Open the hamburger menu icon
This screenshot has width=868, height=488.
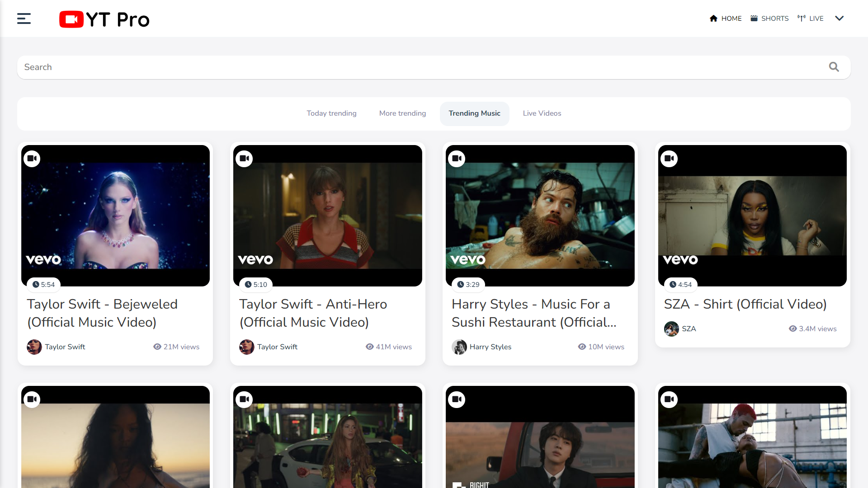(24, 19)
